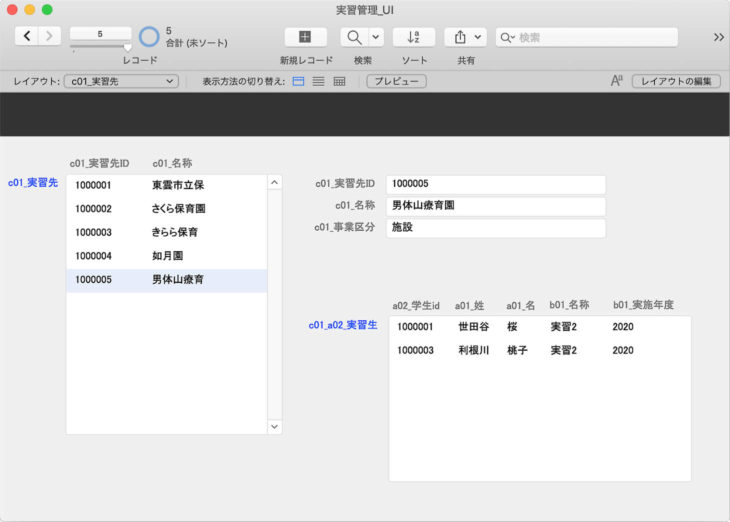The image size is (730, 522).
Task: Click the レイアウトの編集 button
Action: [676, 81]
